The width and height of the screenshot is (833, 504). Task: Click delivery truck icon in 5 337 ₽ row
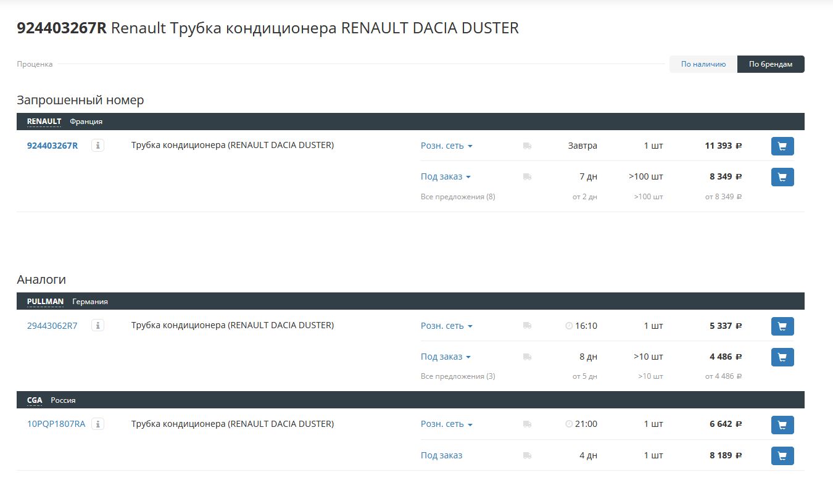[527, 326]
